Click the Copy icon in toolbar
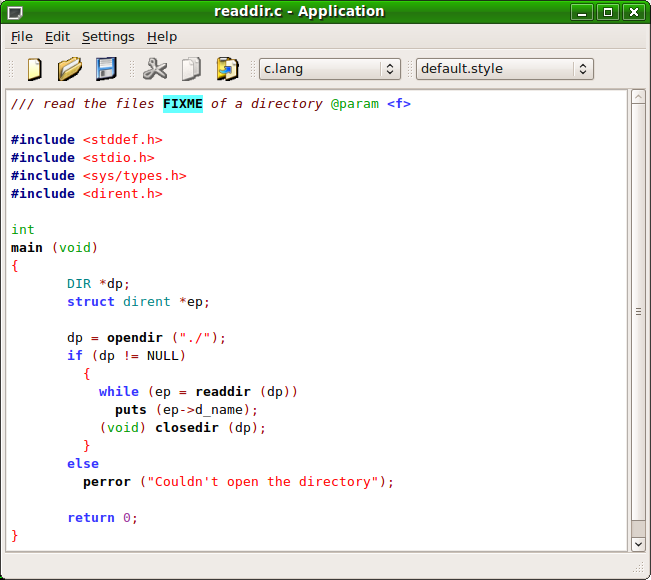This screenshot has width=651, height=580. coord(191,69)
